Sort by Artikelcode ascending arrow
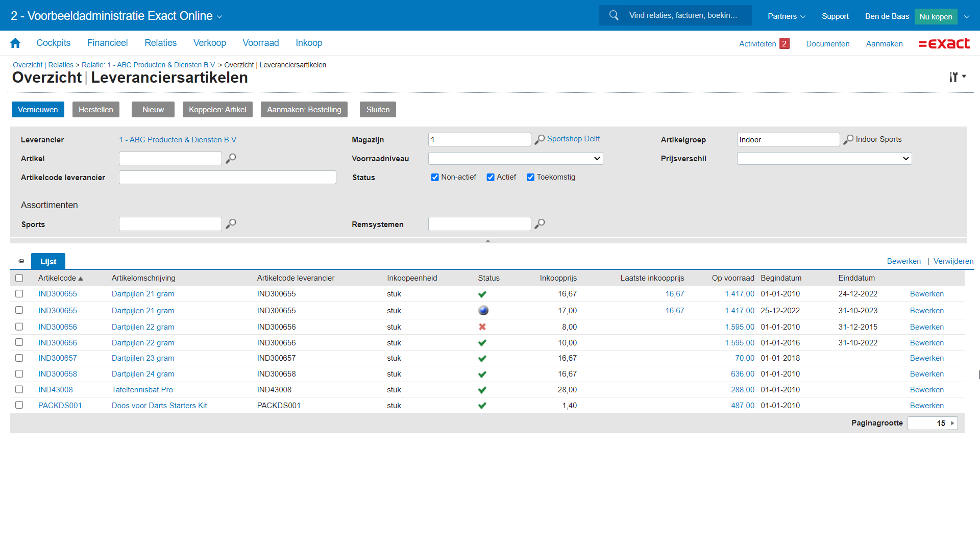Viewport: 980px width, 551px height. pyautogui.click(x=81, y=279)
